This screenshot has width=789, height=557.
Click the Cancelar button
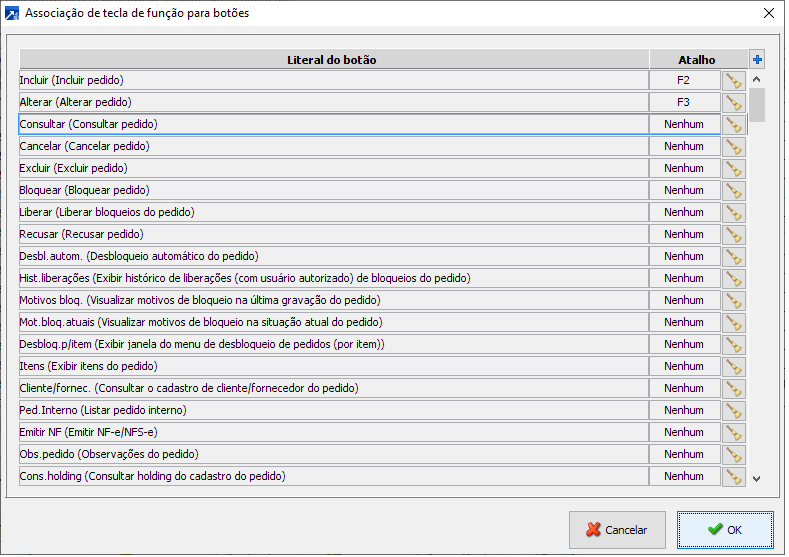[617, 530]
